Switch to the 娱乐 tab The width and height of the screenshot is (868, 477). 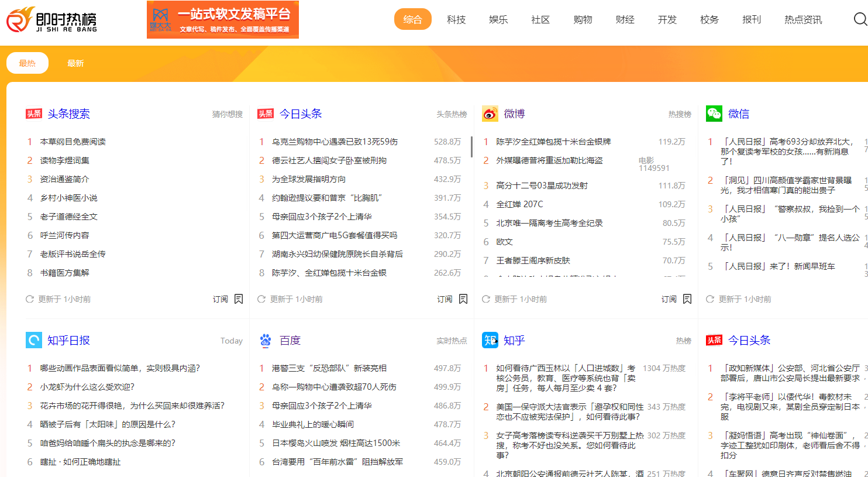pos(498,20)
